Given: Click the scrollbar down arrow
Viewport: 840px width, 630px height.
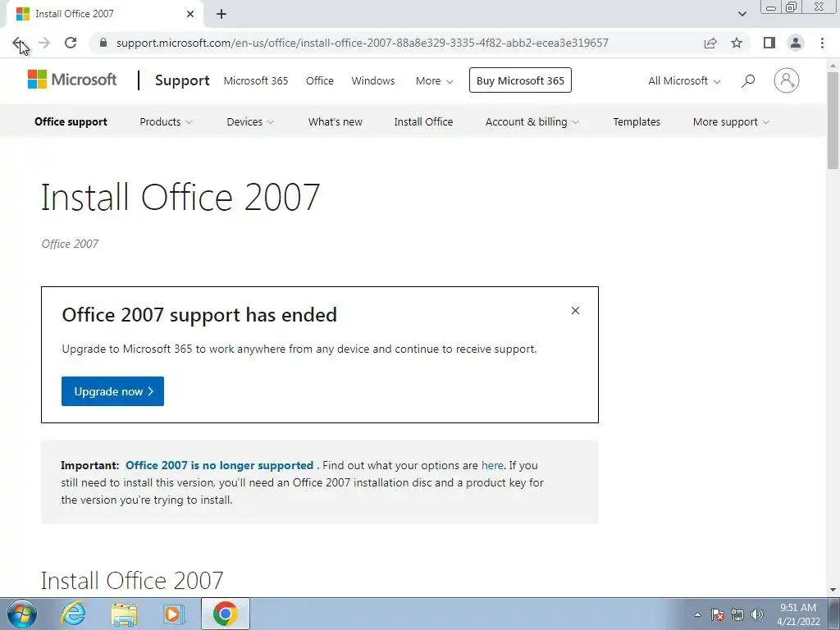Looking at the screenshot, I should [833, 590].
